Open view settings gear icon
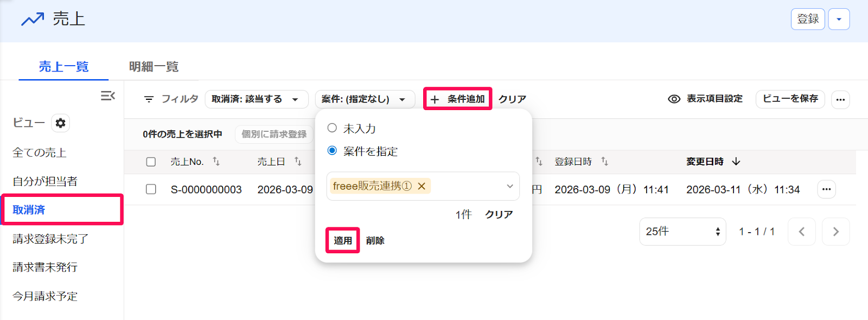The width and height of the screenshot is (868, 320). [60, 123]
